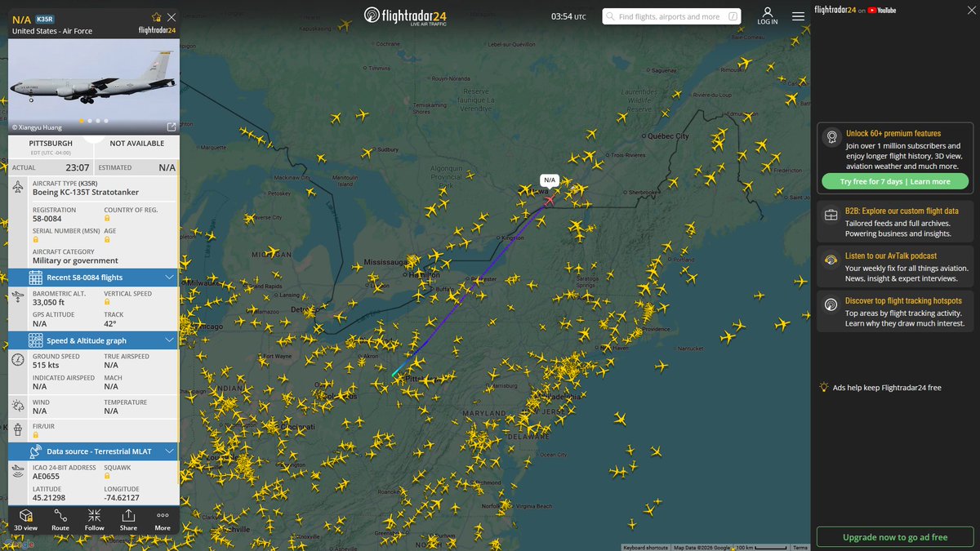The width and height of the screenshot is (980, 551).
Task: Click the Recent flights calendar icon
Action: [35, 278]
